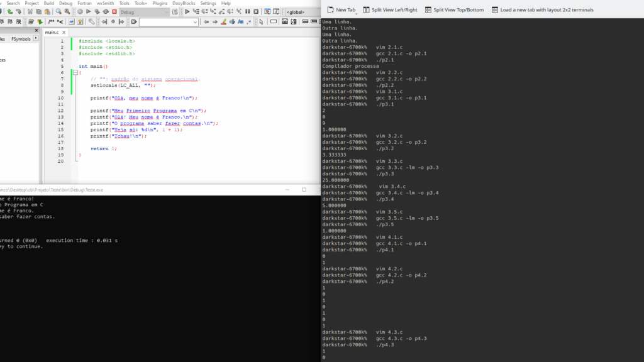Collapse the main function fold marker
Screen dimensions: 644x362
[75, 73]
